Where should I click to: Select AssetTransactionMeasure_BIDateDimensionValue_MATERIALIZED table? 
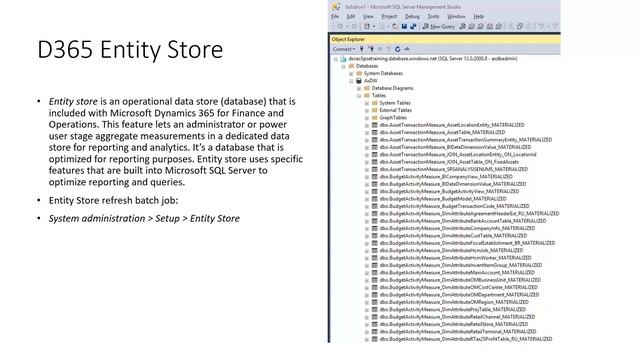tap(456, 147)
